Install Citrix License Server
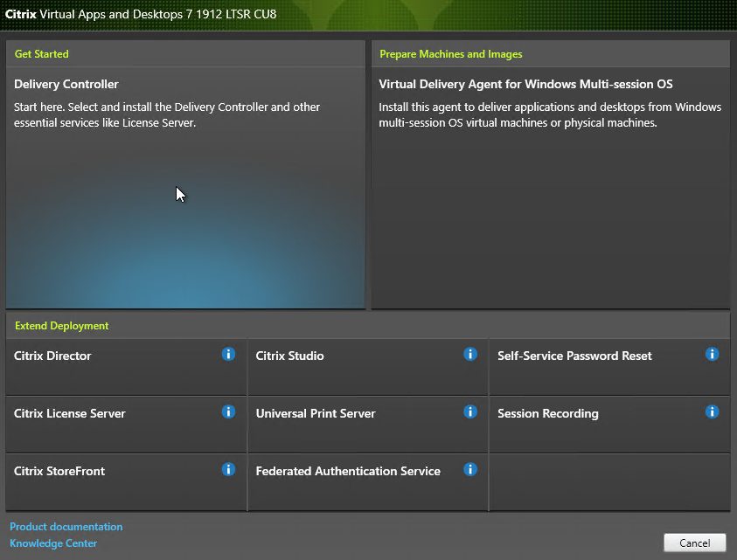 126,425
